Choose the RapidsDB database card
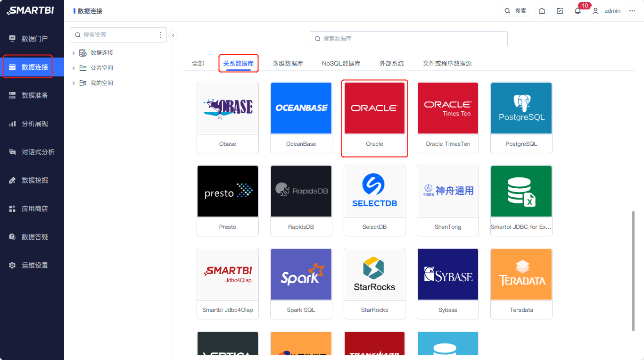 301,201
